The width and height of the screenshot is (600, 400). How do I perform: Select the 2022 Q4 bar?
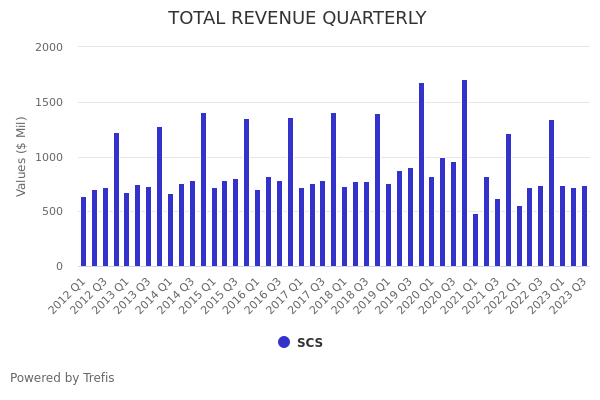[x=551, y=193]
